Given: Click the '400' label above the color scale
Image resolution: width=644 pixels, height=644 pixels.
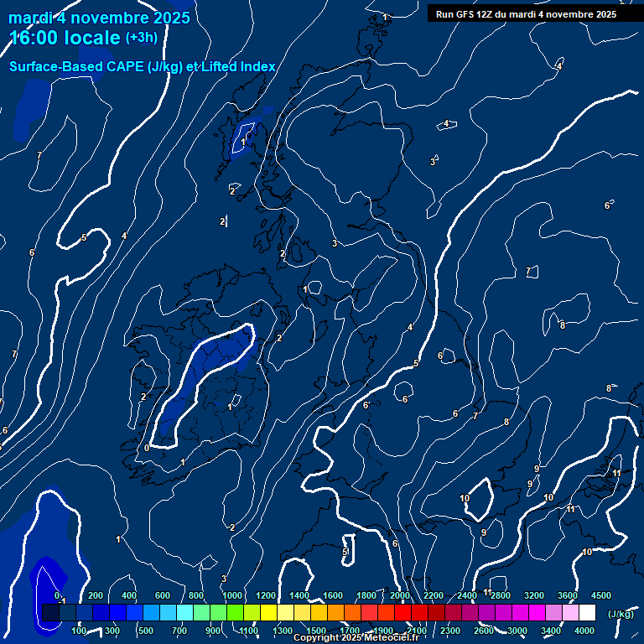Looking at the screenshot, I should point(129,595).
